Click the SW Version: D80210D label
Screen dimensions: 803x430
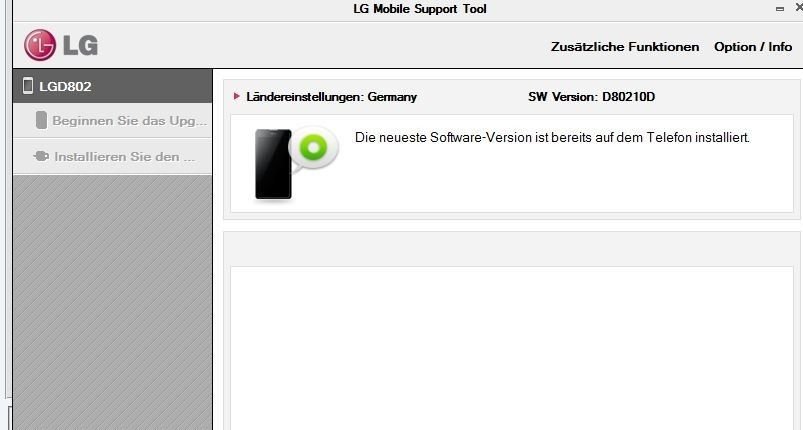(x=591, y=97)
